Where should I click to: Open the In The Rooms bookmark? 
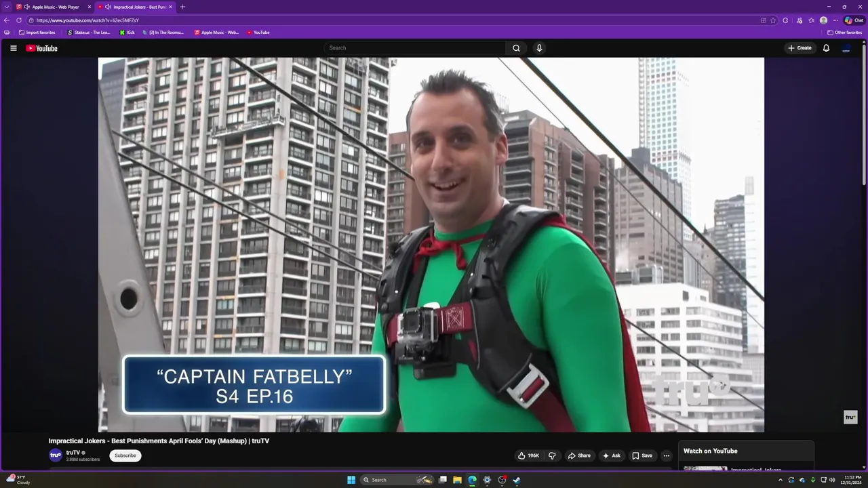(163, 33)
